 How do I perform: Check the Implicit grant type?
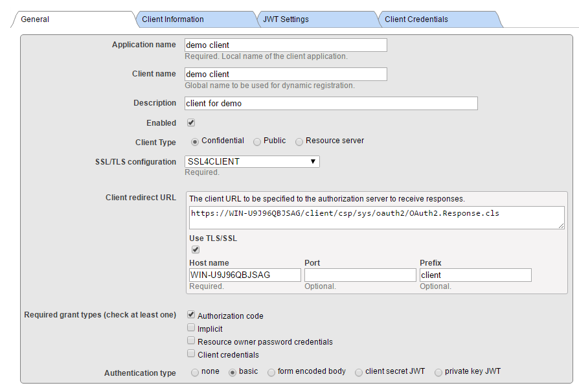pyautogui.click(x=191, y=328)
